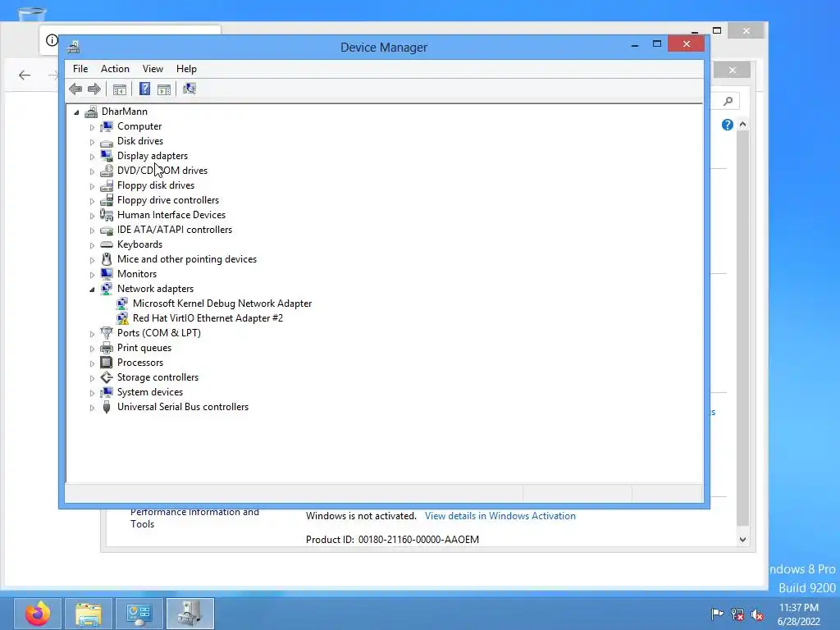
Task: Click the System window scroll up arrow
Action: [742, 125]
